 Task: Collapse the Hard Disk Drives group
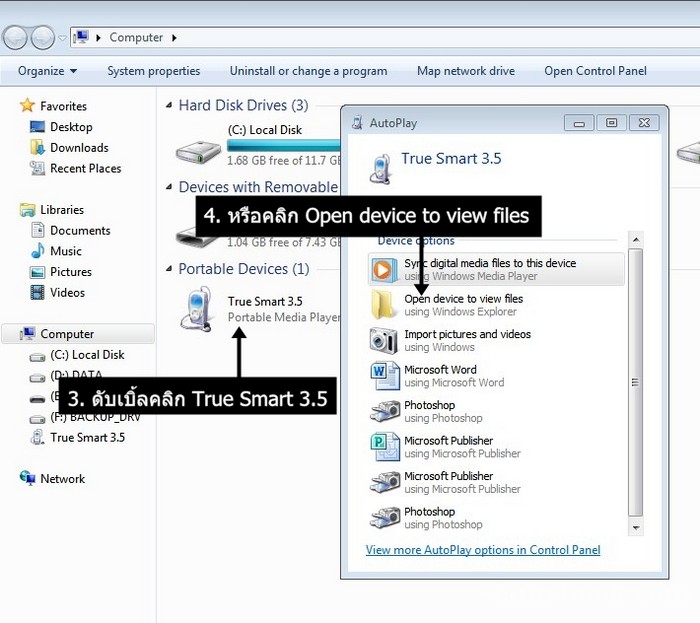click(169, 105)
